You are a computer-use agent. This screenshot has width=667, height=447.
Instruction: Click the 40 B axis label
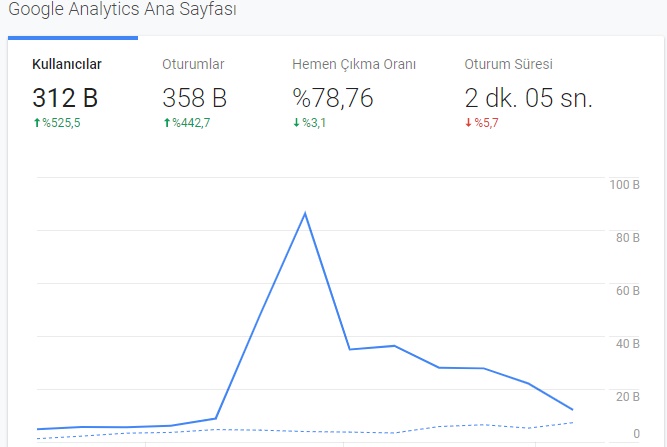coord(627,344)
